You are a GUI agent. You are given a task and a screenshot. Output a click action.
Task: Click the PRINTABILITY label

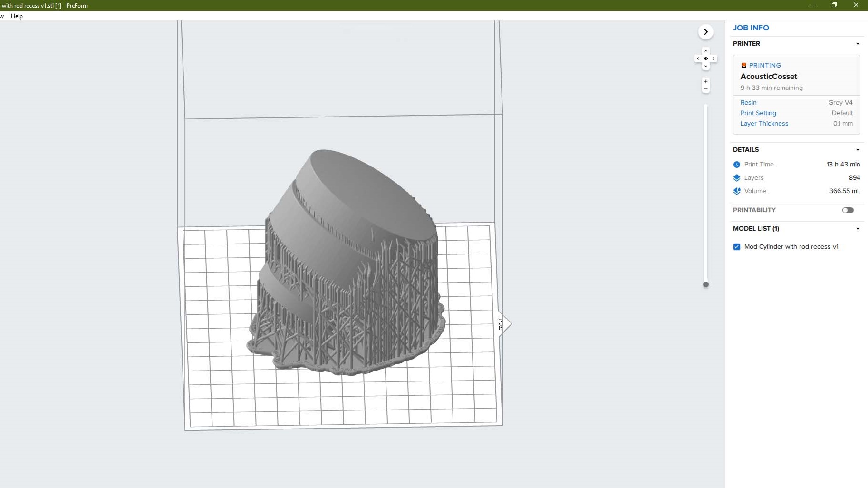click(754, 210)
